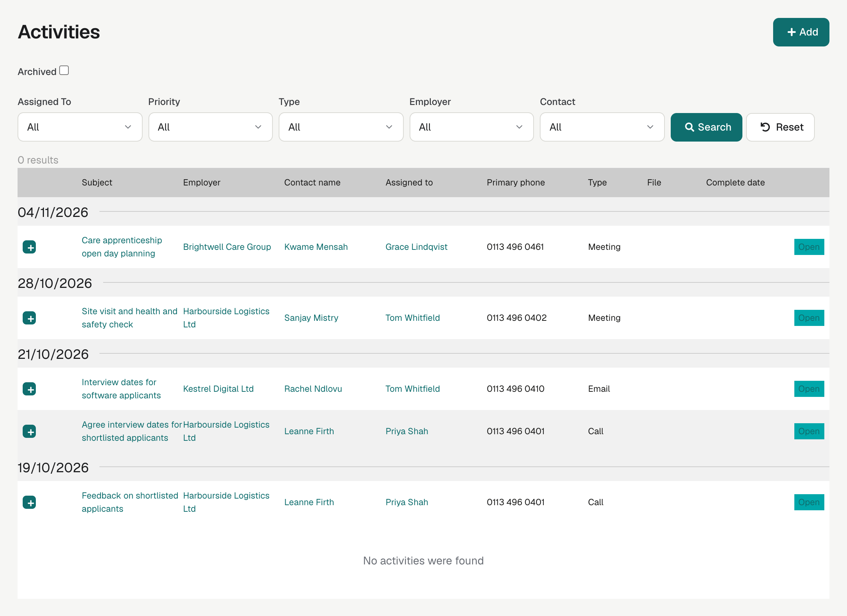Open Feedback on shortlisted applicants activity
847x616 pixels.
pos(129,503)
